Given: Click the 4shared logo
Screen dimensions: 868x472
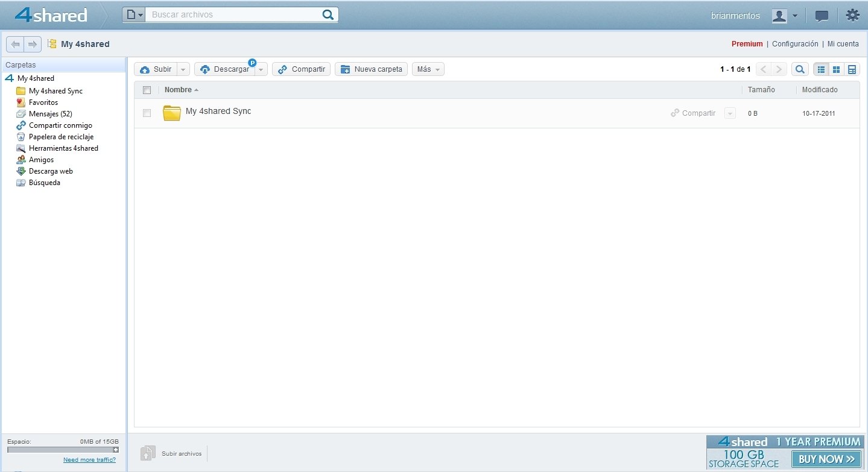Looking at the screenshot, I should tap(51, 15).
